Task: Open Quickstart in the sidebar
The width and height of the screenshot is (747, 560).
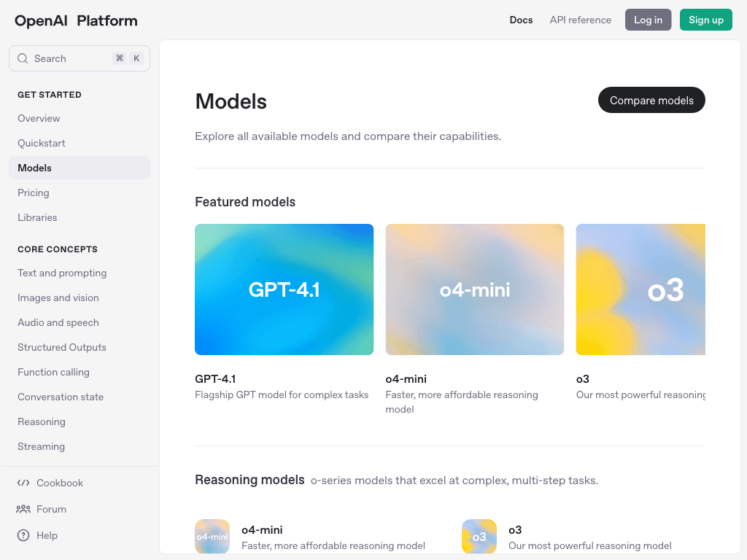Action: (x=80, y=143)
